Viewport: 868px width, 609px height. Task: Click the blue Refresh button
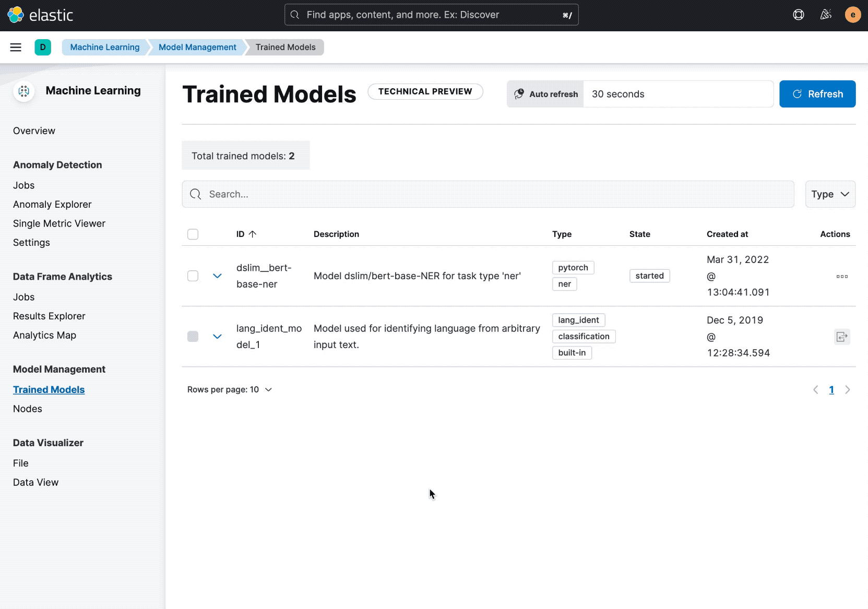pos(817,94)
